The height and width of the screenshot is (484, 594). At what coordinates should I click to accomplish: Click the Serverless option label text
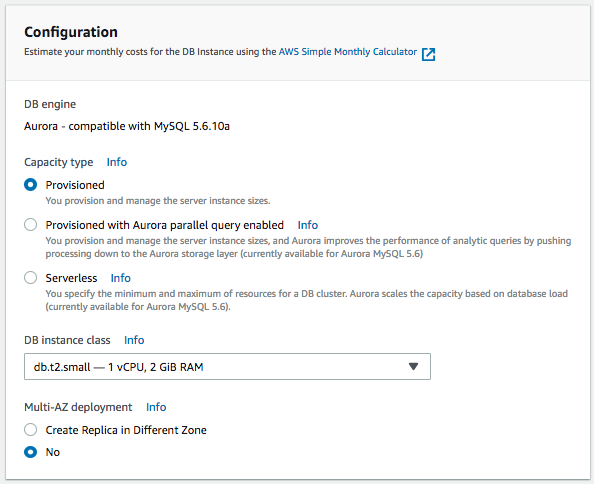point(71,278)
